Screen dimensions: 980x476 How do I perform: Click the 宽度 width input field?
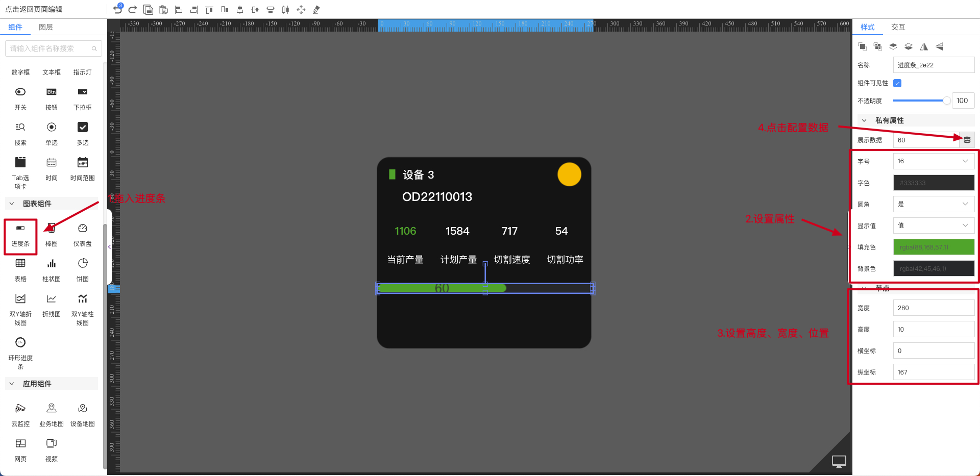[x=933, y=308]
